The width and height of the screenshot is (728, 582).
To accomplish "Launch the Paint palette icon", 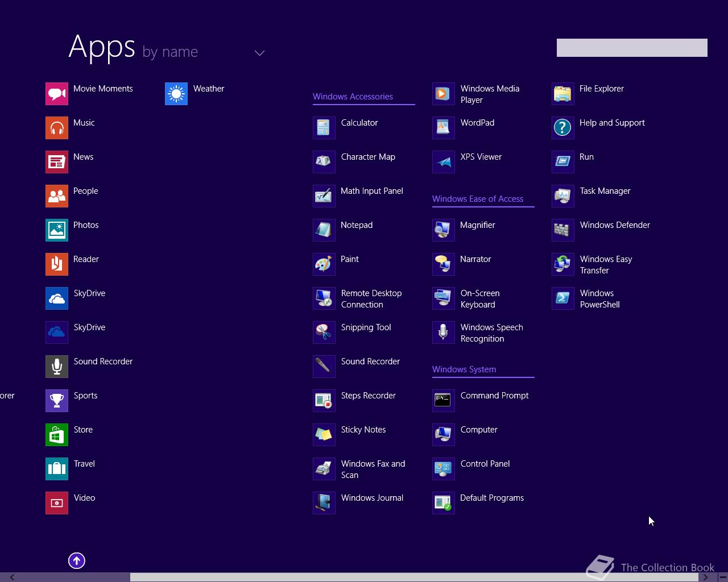I will [x=324, y=264].
